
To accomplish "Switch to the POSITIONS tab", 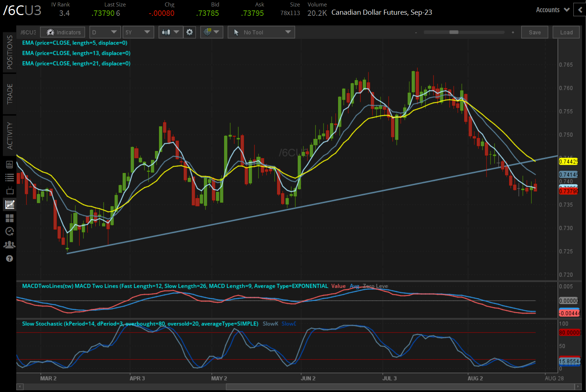I will pos(10,52).
